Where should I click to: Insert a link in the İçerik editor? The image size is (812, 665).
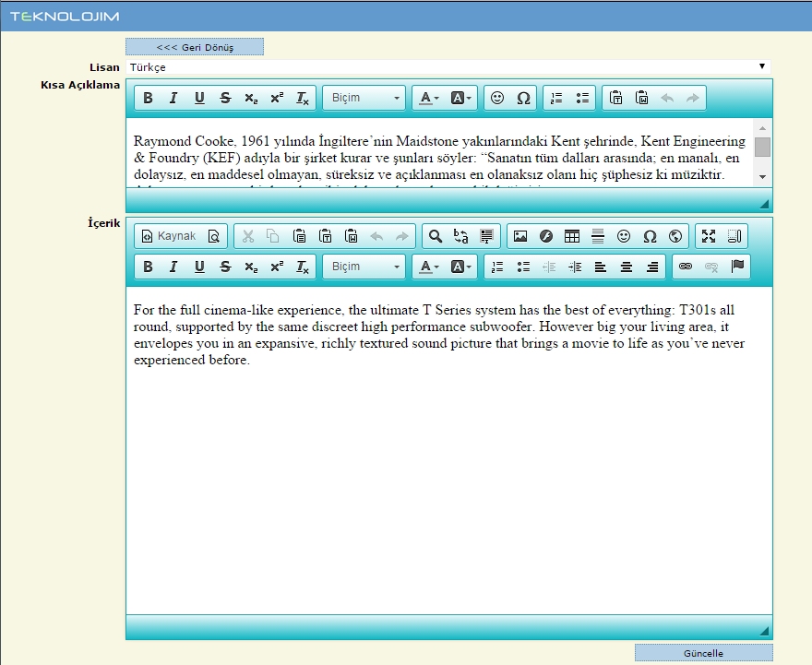click(686, 267)
